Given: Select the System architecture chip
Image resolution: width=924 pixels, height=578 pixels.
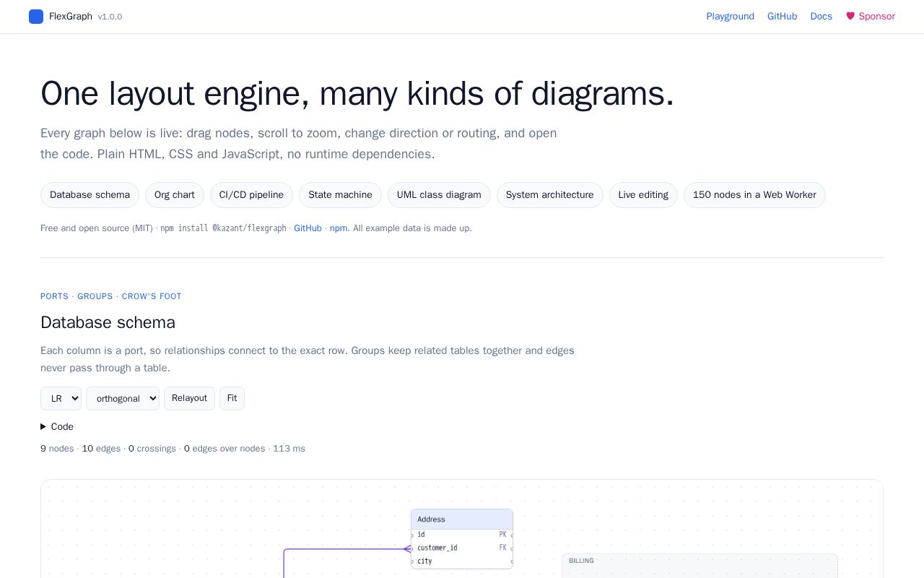Looking at the screenshot, I should 550,195.
